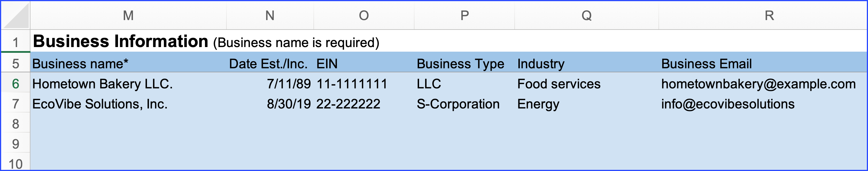868x171 pixels.
Task: Select column O header
Action: click(x=364, y=15)
